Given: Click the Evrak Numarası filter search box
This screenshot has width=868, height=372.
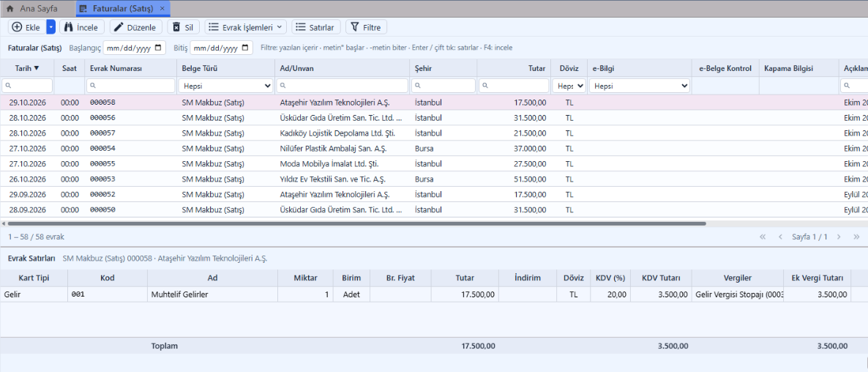Looking at the screenshot, I should tap(130, 86).
